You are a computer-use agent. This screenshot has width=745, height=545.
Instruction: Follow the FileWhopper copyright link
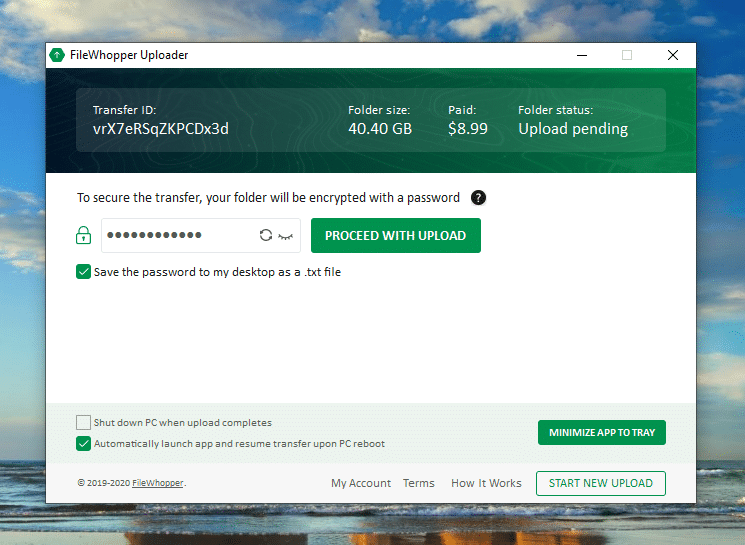(158, 483)
